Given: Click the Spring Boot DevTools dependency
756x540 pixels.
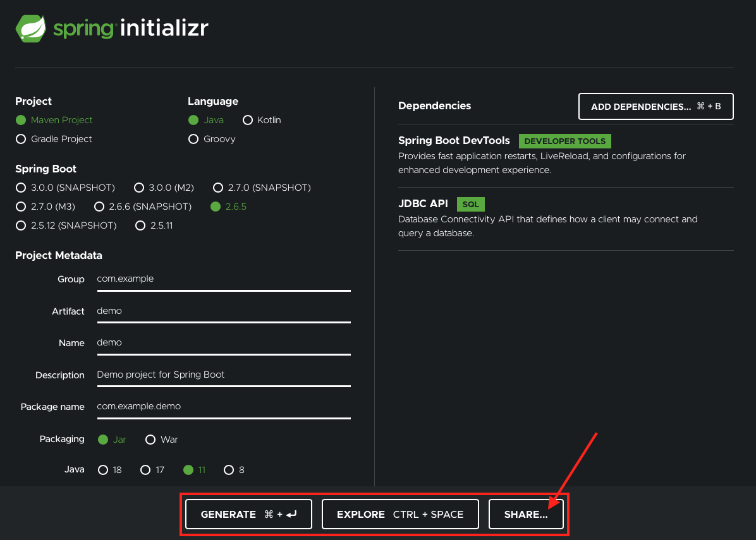Looking at the screenshot, I should point(455,141).
